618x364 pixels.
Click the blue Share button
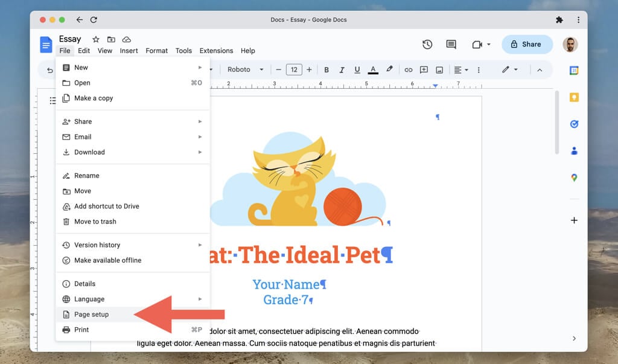(x=526, y=44)
